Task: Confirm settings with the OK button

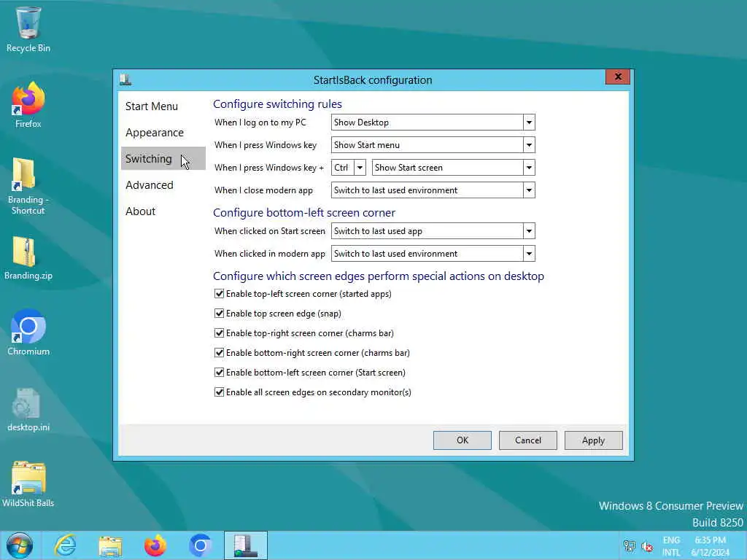Action: [x=462, y=440]
